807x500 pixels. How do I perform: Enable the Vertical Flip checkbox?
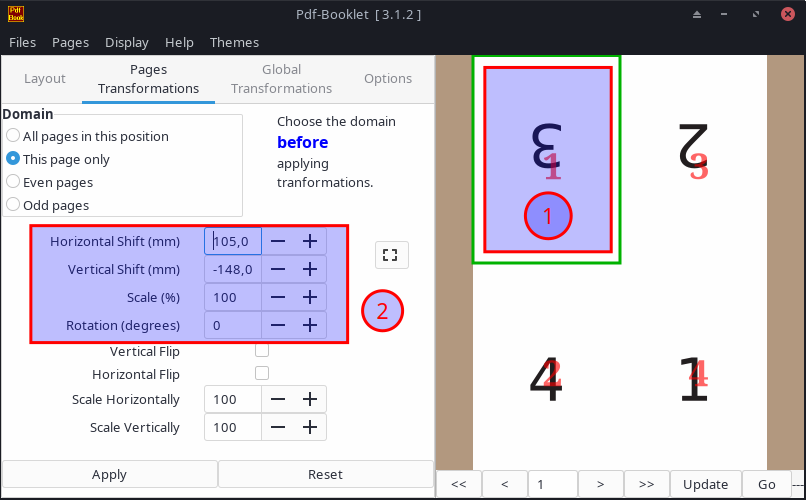point(262,350)
